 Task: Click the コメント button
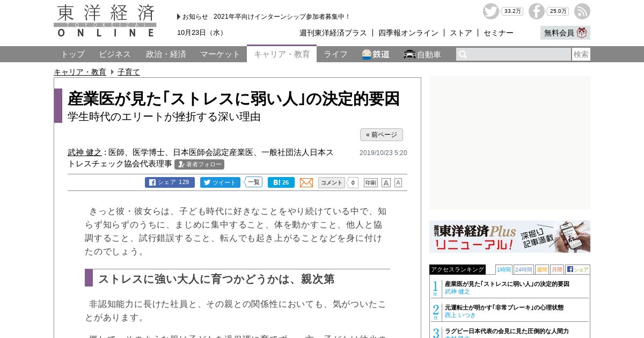(331, 182)
